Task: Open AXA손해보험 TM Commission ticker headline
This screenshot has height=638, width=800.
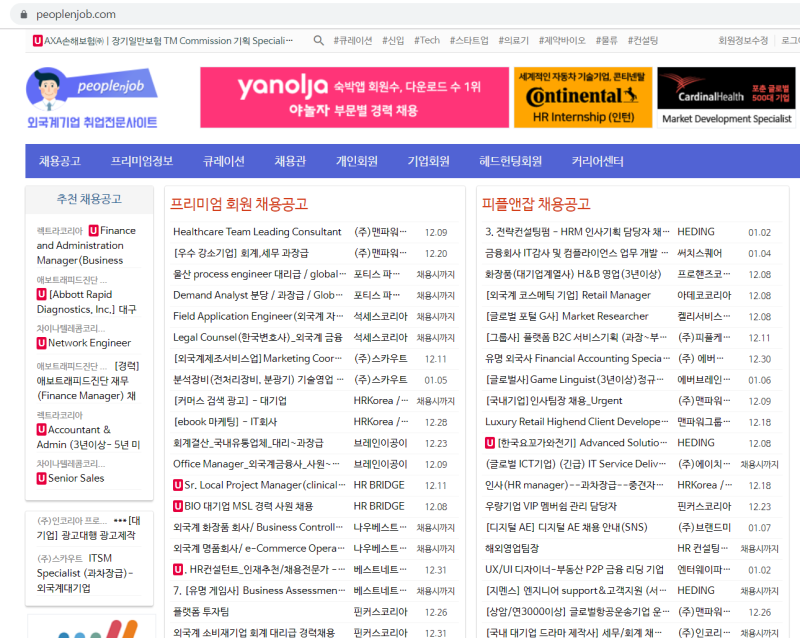Action: [x=168, y=41]
